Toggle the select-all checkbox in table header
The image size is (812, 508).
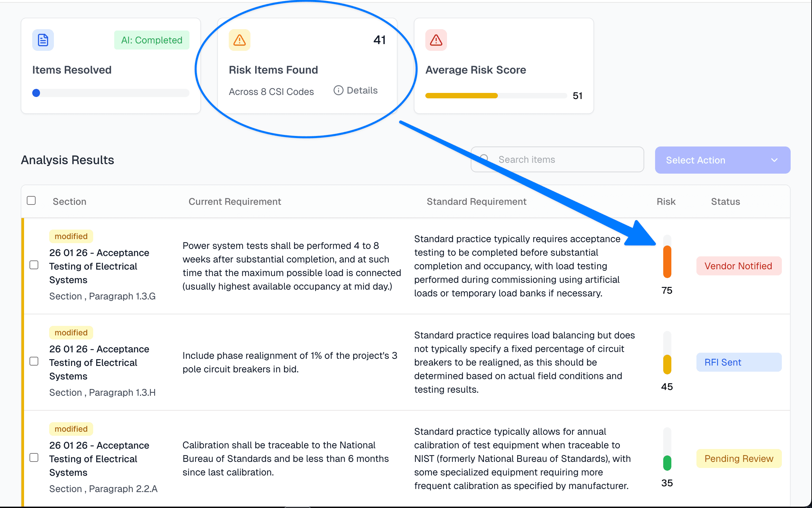pos(31,200)
